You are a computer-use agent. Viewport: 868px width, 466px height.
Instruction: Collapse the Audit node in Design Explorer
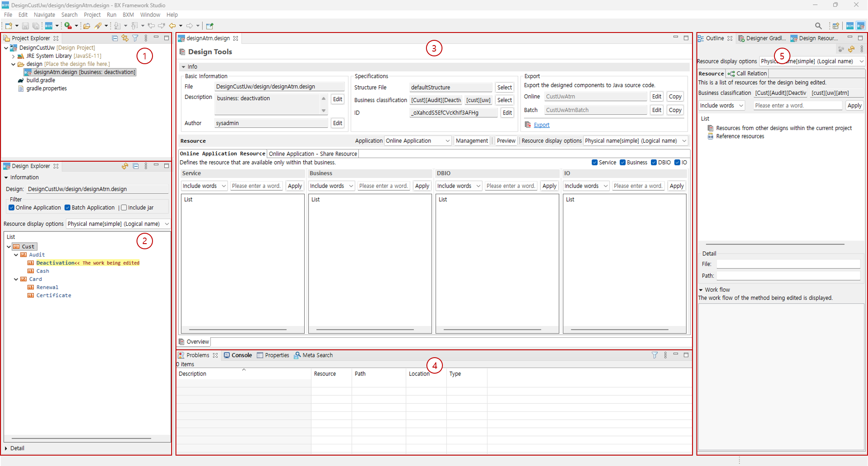coord(16,255)
